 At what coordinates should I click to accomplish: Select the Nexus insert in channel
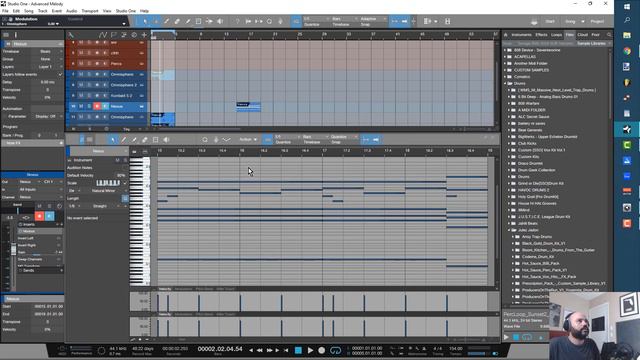pos(40,231)
